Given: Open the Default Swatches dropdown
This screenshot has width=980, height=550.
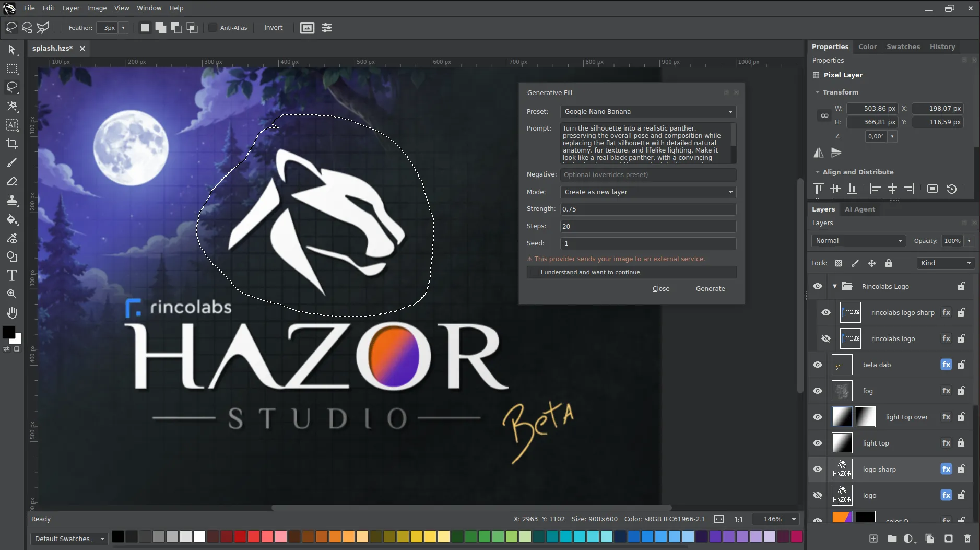Looking at the screenshot, I should pos(69,539).
